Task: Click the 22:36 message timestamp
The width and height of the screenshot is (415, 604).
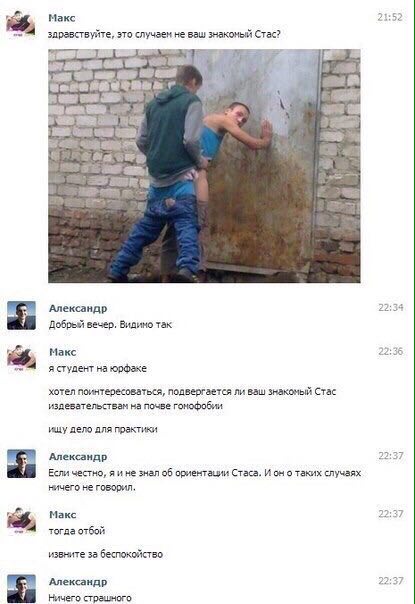Action: tap(391, 351)
